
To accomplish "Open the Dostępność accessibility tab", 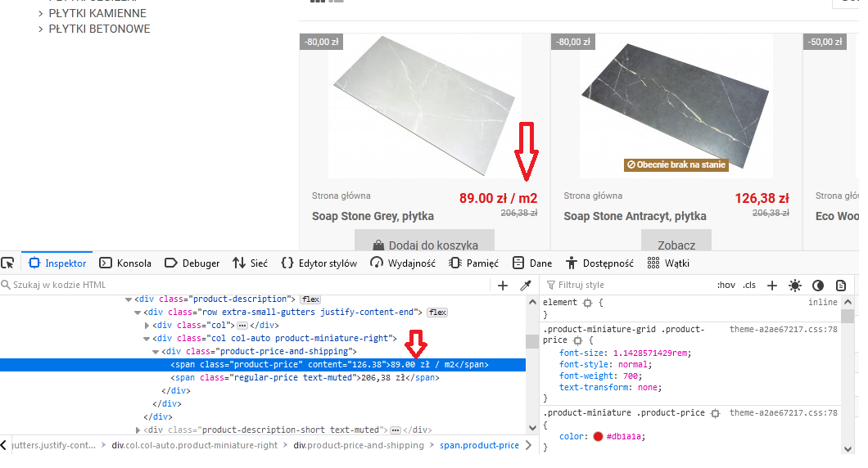I will coord(599,263).
